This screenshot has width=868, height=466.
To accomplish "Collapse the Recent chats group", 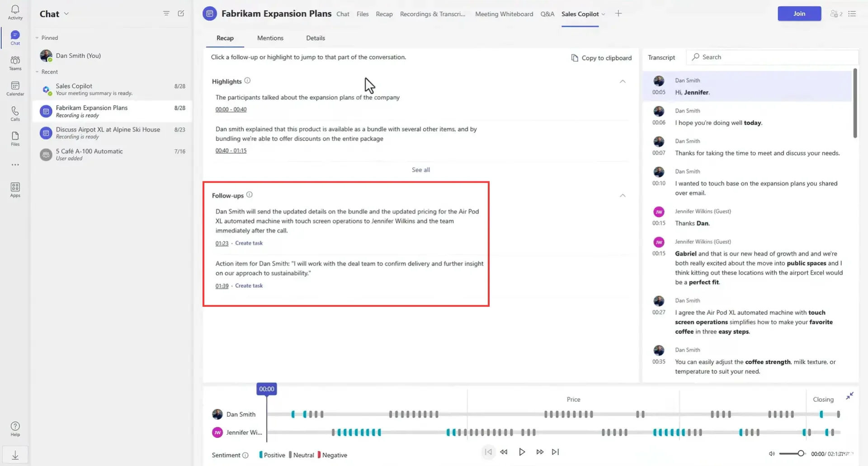I will point(37,72).
